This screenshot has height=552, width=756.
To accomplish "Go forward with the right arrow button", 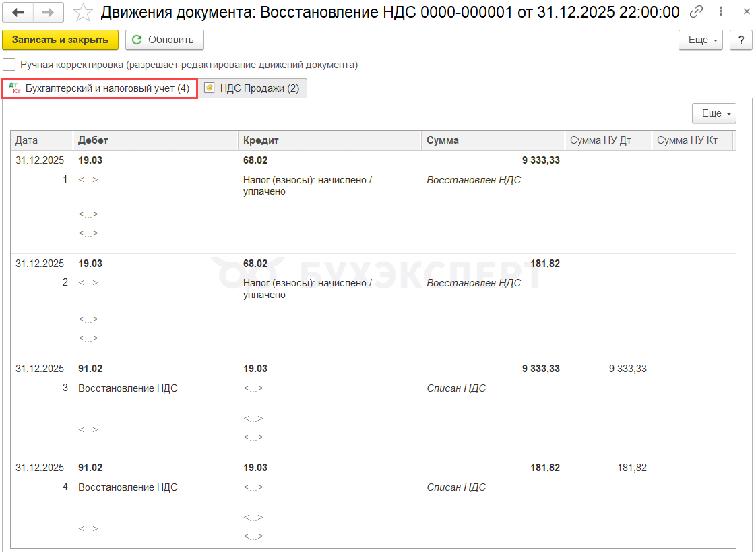I will [x=49, y=13].
